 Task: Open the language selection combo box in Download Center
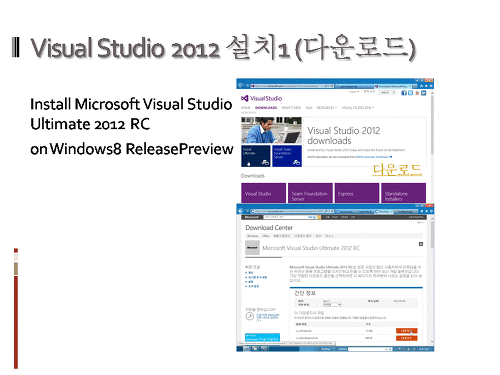(x=332, y=305)
